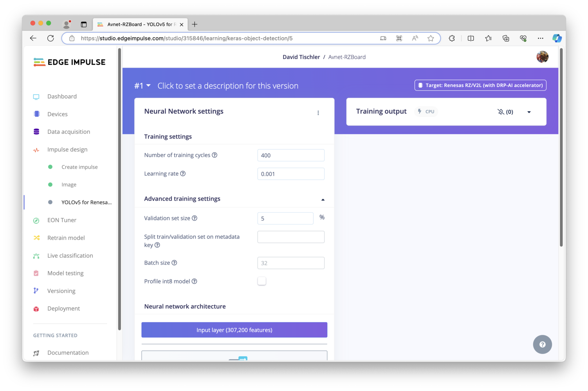This screenshot has height=391, width=588.
Task: Click Input layer (307,200 features) block
Action: [234, 330]
